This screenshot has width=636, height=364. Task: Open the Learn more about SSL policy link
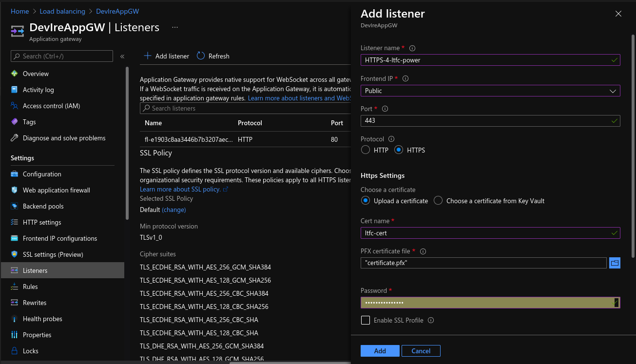pos(180,189)
